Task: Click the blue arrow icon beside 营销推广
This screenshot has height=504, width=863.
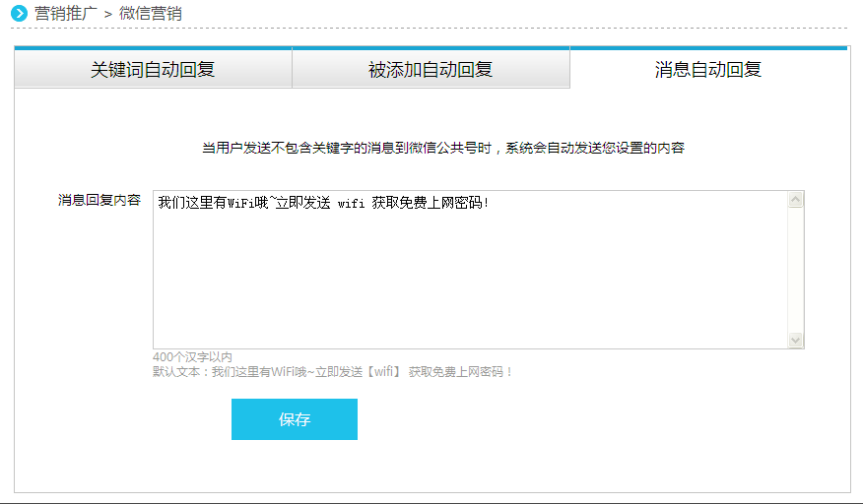Action: pos(20,14)
